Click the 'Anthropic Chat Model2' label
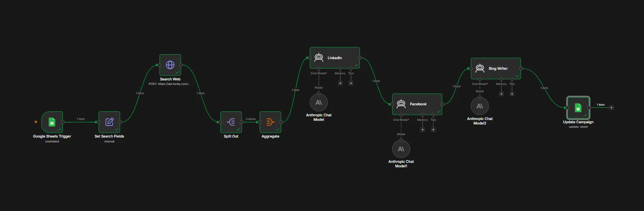This screenshot has width=644, height=211. (480, 121)
